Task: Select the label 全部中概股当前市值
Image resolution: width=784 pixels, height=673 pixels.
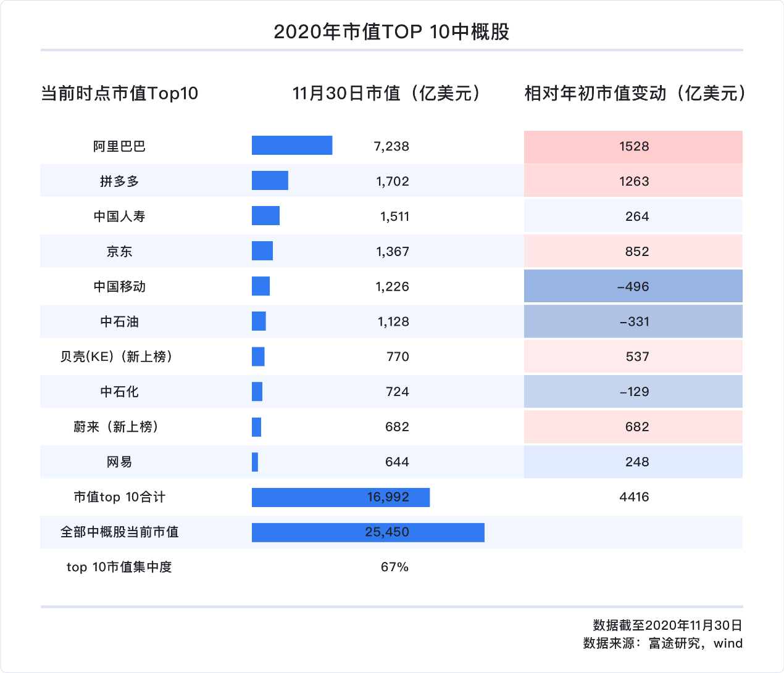Action: coord(120,532)
